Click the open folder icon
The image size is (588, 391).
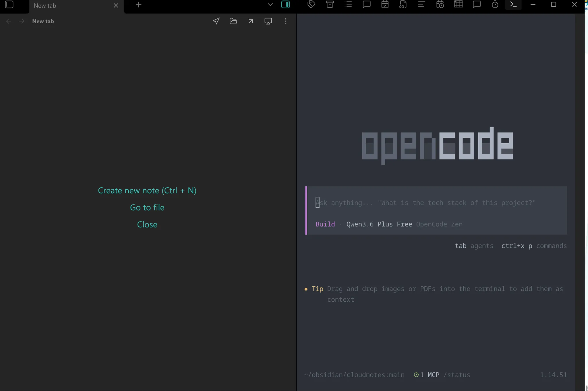point(233,21)
